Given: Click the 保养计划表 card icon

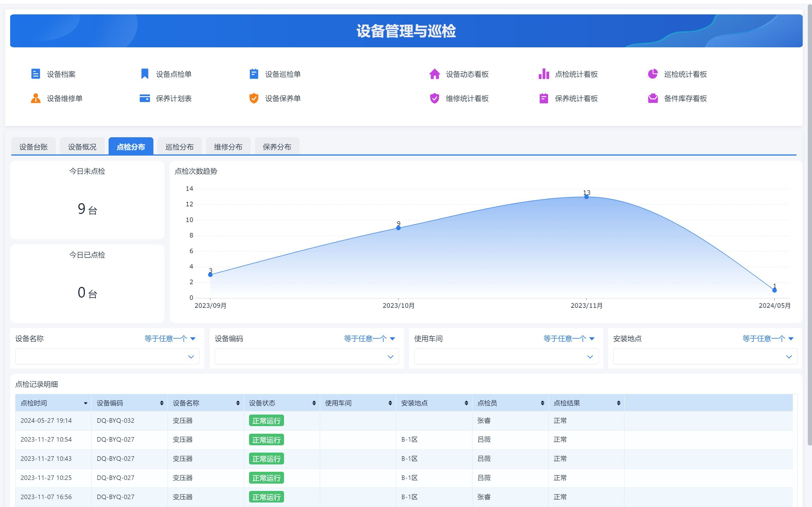Looking at the screenshot, I should click(145, 98).
